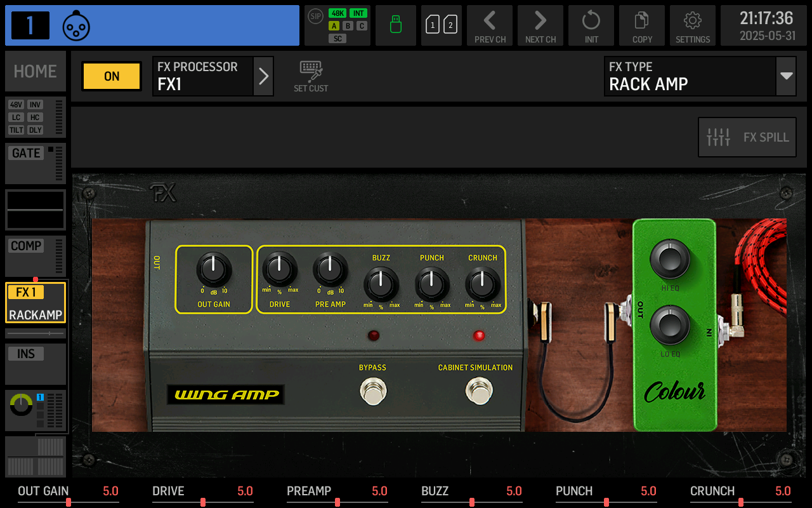The width and height of the screenshot is (812, 508).
Task: Click the USB drive status icon
Action: coord(395,25)
